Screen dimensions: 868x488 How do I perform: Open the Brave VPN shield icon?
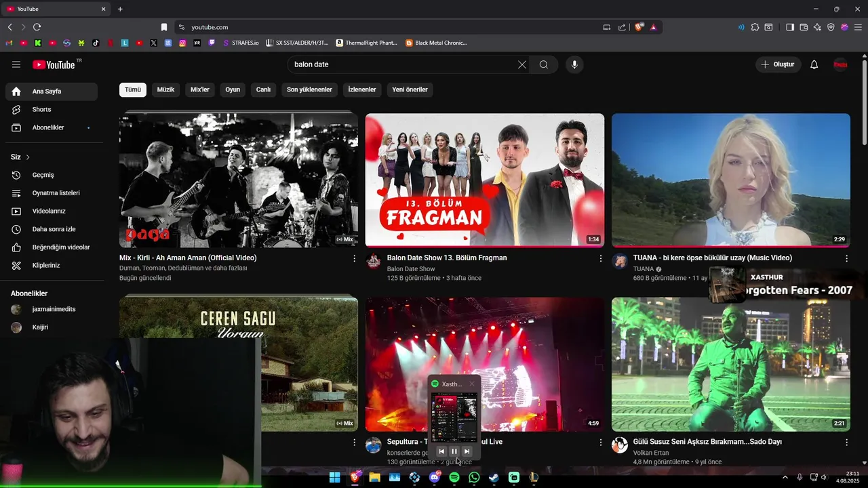click(831, 27)
